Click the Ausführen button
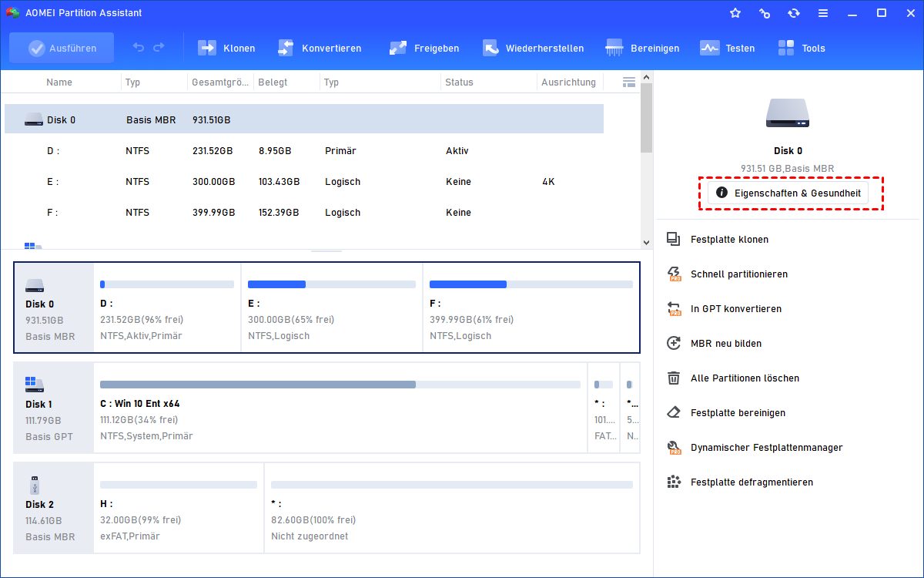This screenshot has height=578, width=924. (x=62, y=48)
